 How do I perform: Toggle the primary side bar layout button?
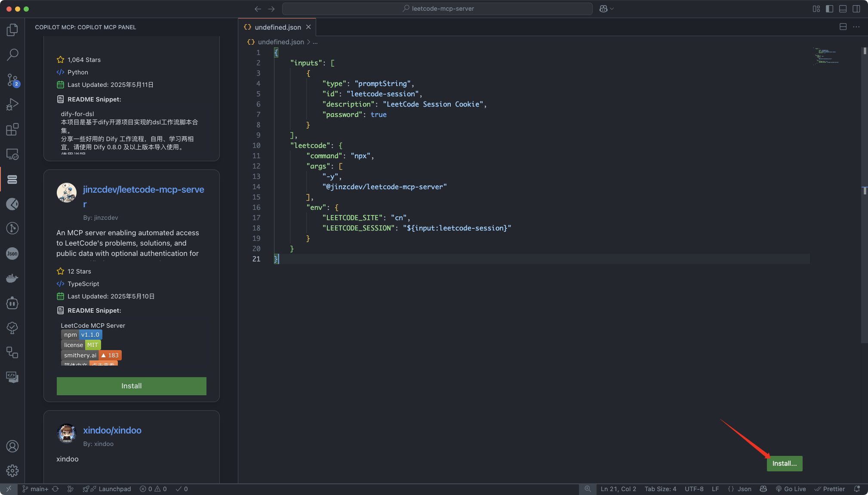[830, 9]
